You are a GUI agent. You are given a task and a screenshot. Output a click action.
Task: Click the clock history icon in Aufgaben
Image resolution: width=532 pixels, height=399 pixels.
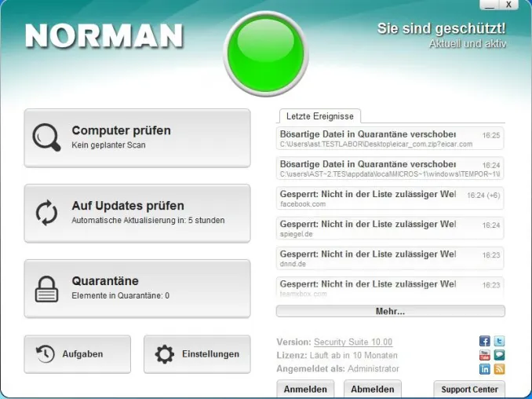click(46, 353)
